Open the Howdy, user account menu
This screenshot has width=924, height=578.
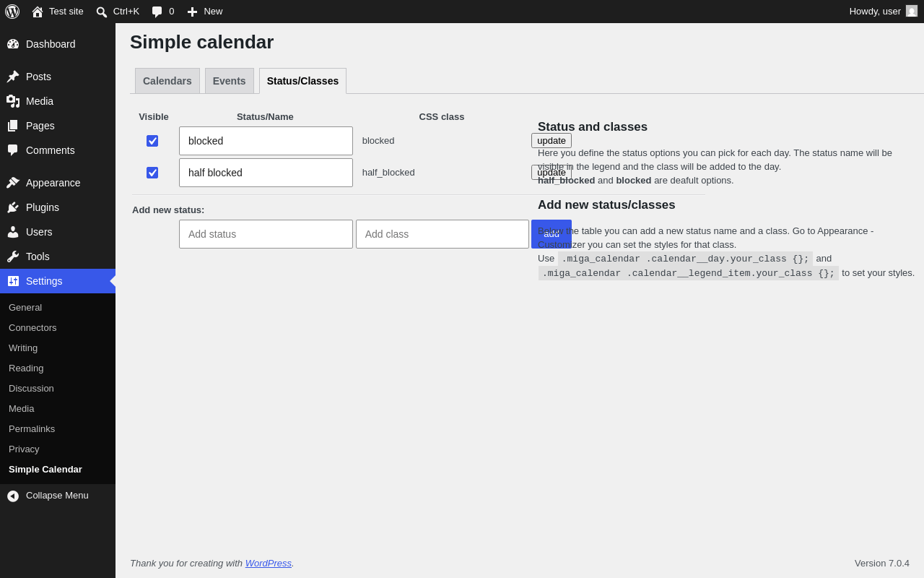coord(884,12)
